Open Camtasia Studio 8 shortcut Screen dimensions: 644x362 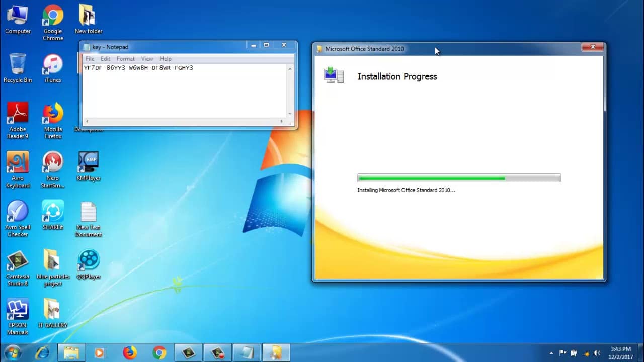pos(18,268)
